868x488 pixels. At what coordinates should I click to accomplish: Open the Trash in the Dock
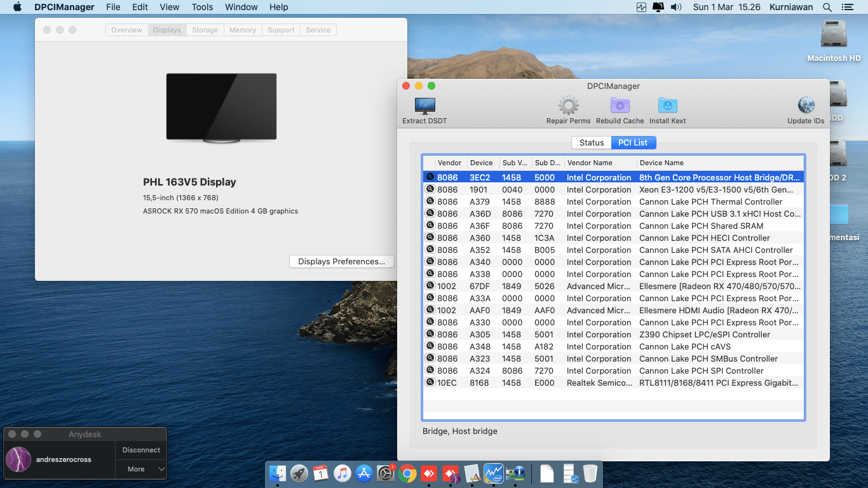pos(590,473)
